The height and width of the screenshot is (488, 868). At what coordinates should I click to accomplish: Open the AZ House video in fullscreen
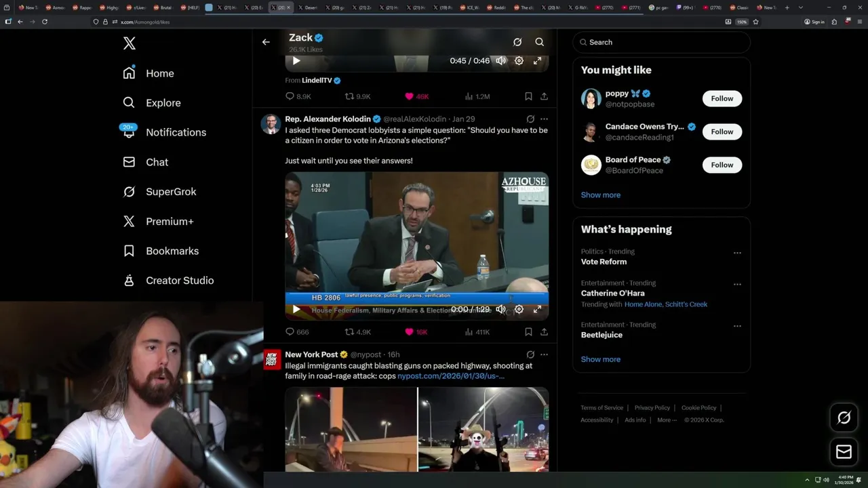point(538,310)
